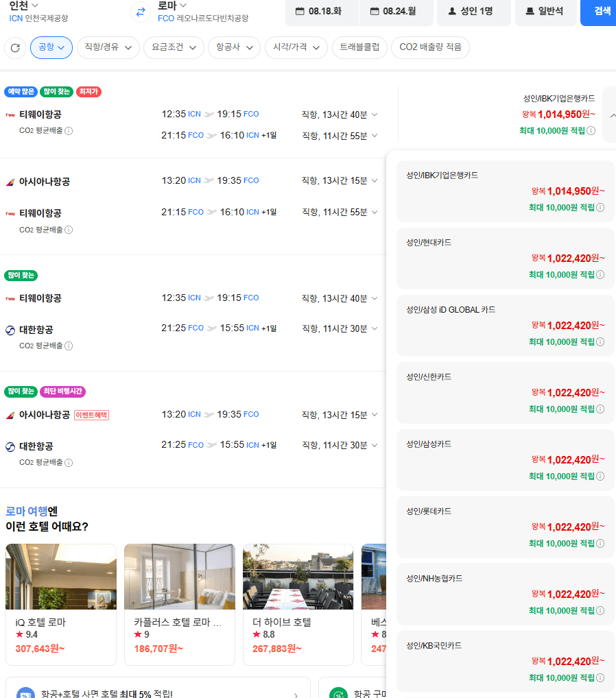Open 항공+호텔 5% 적립 banner

[x=158, y=688]
